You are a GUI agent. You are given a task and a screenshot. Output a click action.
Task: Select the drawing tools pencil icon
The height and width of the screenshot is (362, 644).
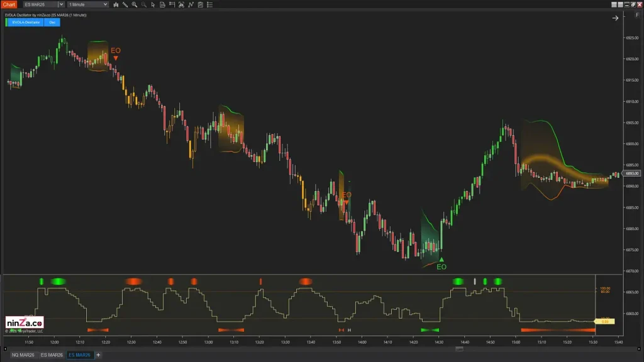tap(125, 4)
